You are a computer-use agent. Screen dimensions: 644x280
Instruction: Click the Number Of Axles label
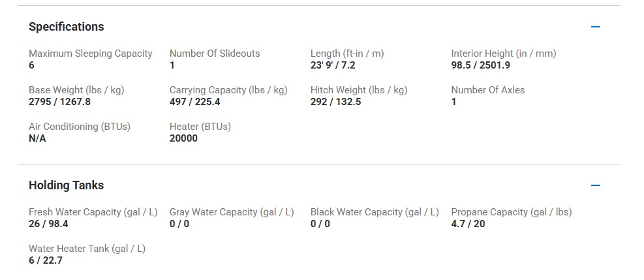coord(488,90)
